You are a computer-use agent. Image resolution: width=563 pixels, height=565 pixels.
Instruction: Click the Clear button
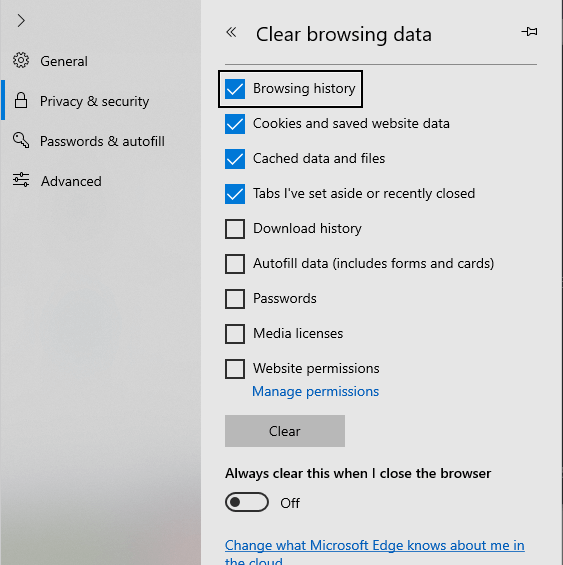click(285, 431)
